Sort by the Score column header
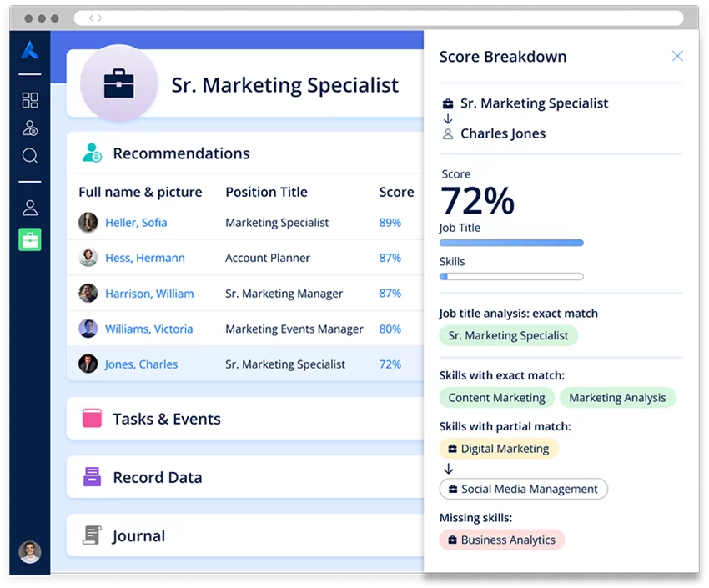This screenshot has height=588, width=709. [x=396, y=192]
